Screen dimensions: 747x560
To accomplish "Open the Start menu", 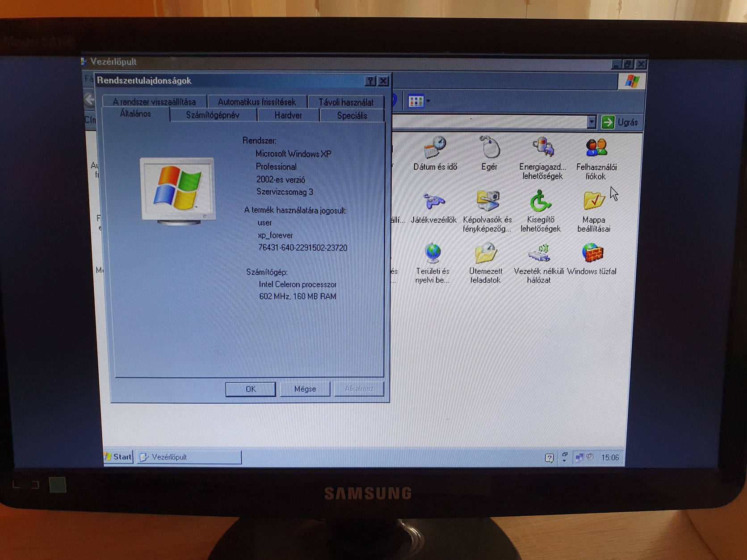I will (118, 457).
